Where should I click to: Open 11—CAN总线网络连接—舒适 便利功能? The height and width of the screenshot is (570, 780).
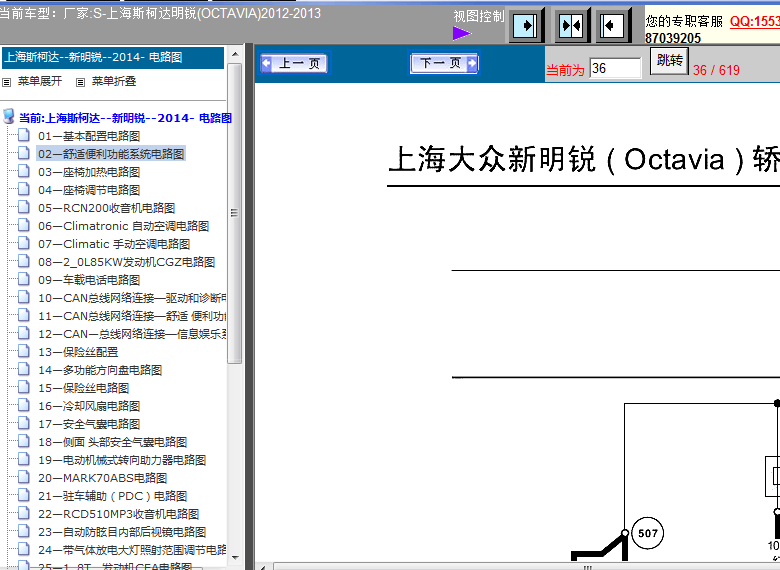[x=132, y=316]
